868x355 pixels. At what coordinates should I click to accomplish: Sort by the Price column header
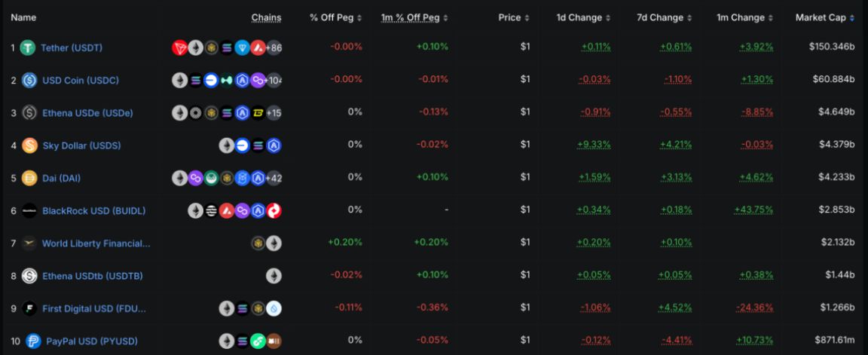[514, 17]
